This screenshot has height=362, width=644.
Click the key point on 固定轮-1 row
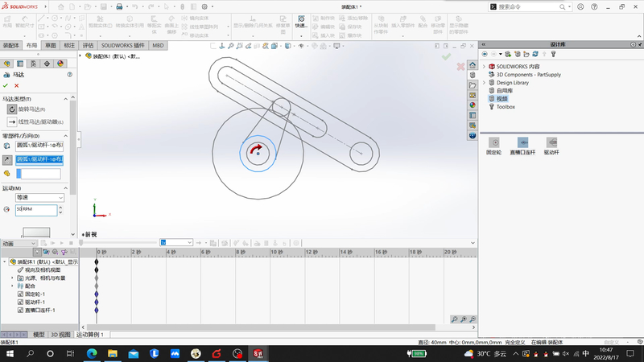coord(97,294)
